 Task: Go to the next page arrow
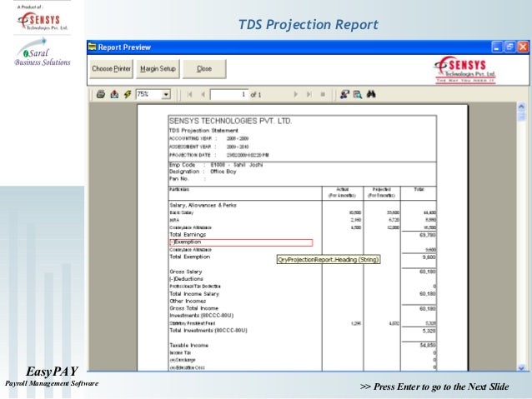tap(295, 95)
